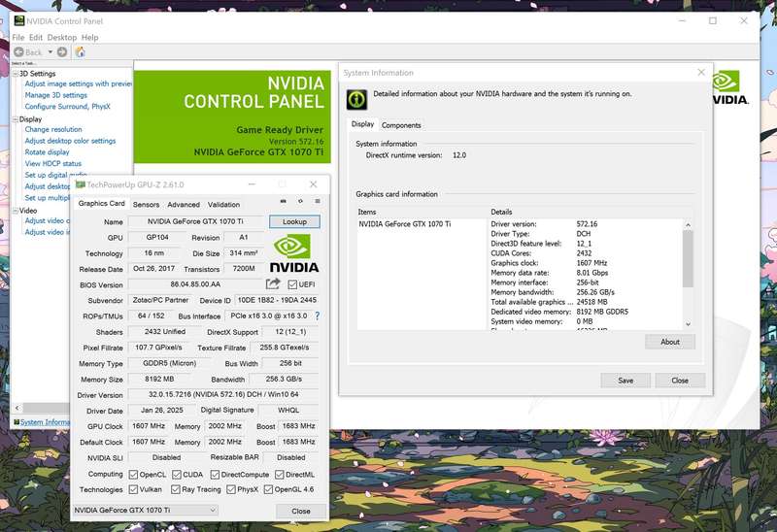
Task: Click the GPU-Z screenshot camera icon
Action: click(284, 201)
